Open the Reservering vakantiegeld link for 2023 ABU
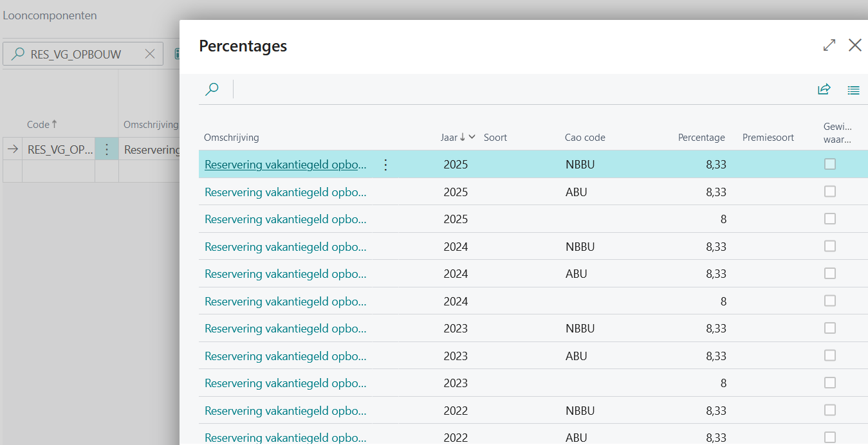 click(x=285, y=356)
